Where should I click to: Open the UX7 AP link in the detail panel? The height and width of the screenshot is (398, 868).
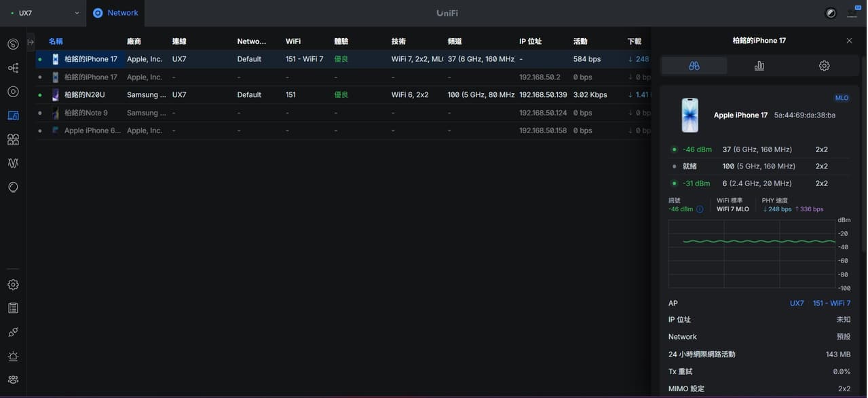[797, 303]
